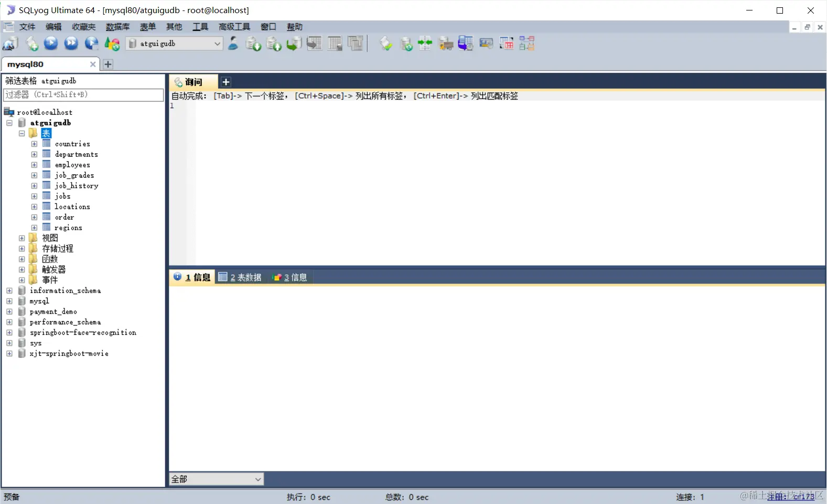Viewport: 827px width, 504px height.
Task: Open the 高级工具 menu
Action: (x=234, y=27)
